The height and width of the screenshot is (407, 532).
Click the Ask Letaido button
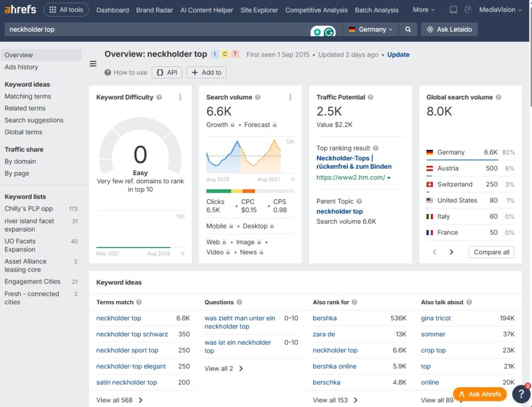(x=449, y=30)
